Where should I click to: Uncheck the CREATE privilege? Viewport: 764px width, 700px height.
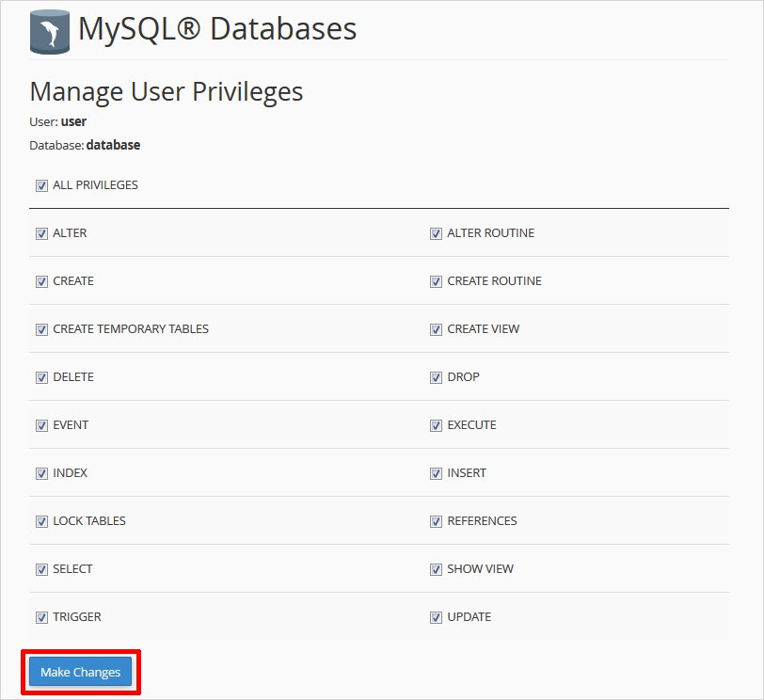point(41,281)
